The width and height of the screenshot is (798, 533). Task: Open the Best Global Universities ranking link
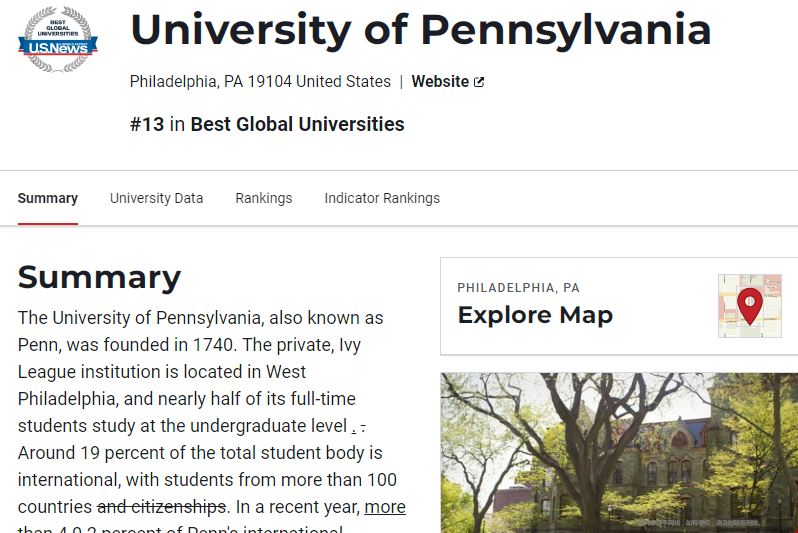[x=297, y=125]
